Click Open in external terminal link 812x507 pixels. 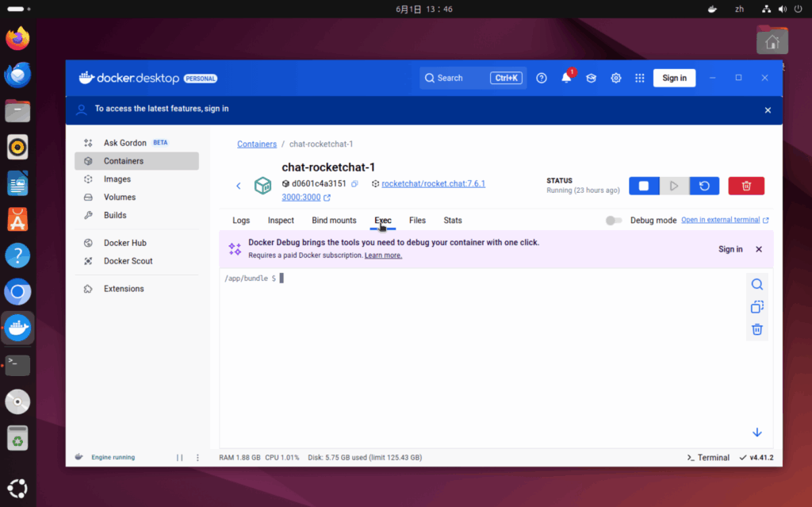click(720, 220)
